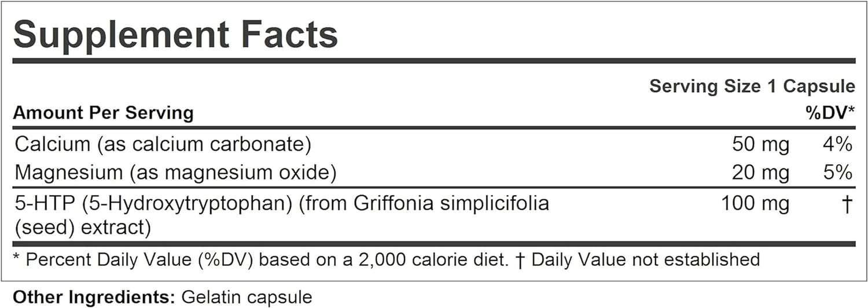Click the dagger symbol in the 5-HTP row
The width and height of the screenshot is (868, 308).
point(845,204)
